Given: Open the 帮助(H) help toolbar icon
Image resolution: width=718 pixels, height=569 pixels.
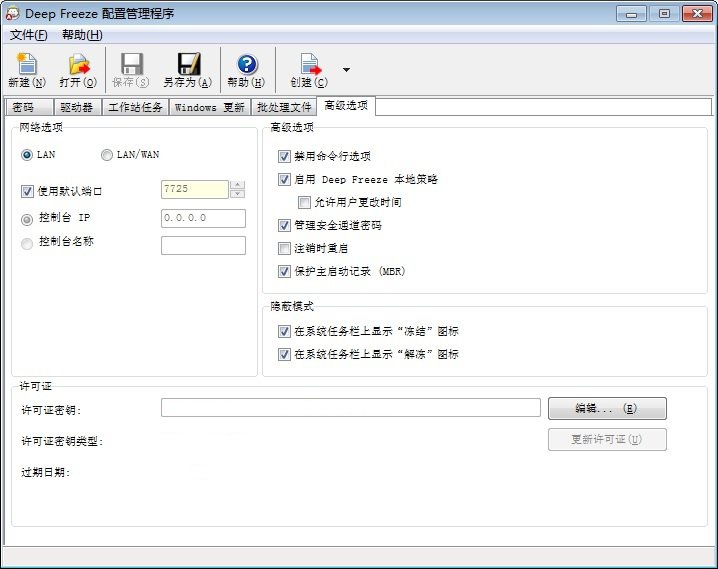Looking at the screenshot, I should (x=246, y=70).
